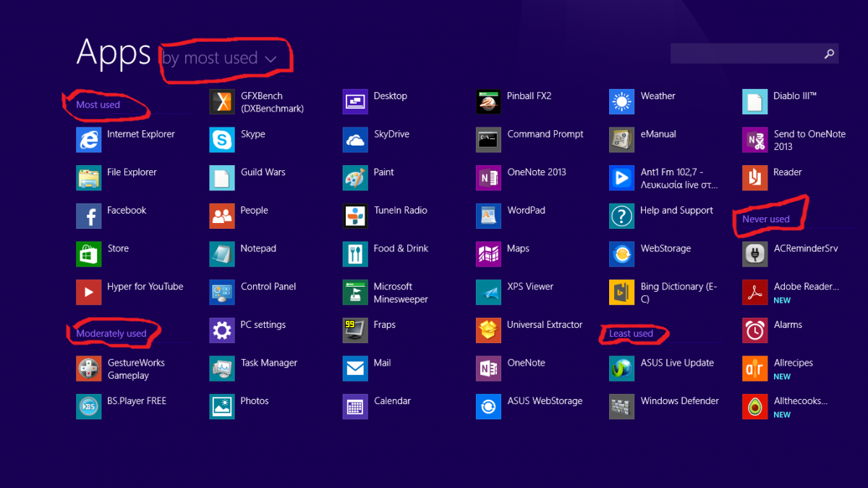Open Internet Explorer app icon
The height and width of the screenshot is (488, 868).
88,140
